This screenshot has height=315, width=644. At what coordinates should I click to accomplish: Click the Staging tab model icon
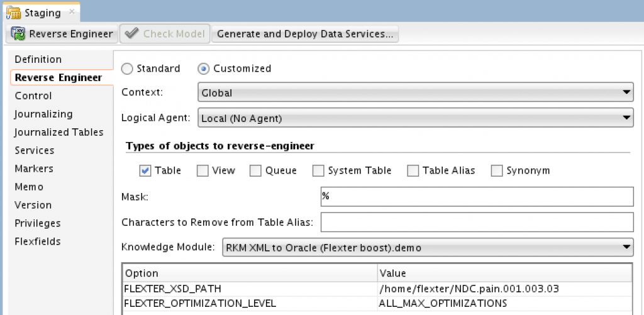[14, 13]
